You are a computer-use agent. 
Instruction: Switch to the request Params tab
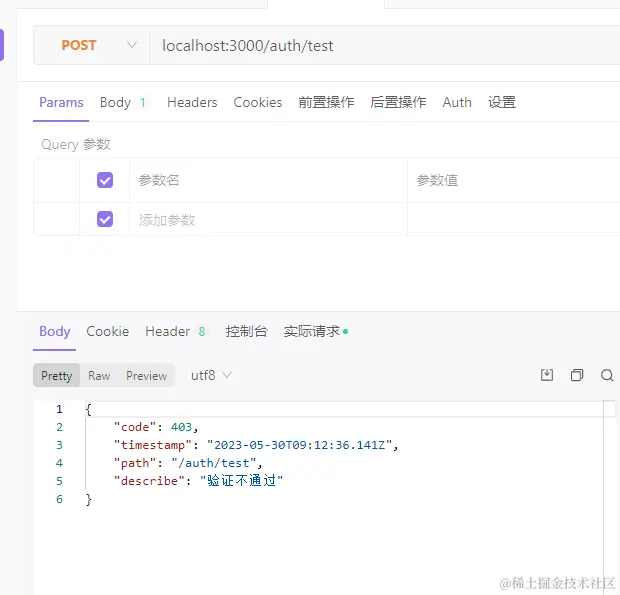click(x=61, y=102)
